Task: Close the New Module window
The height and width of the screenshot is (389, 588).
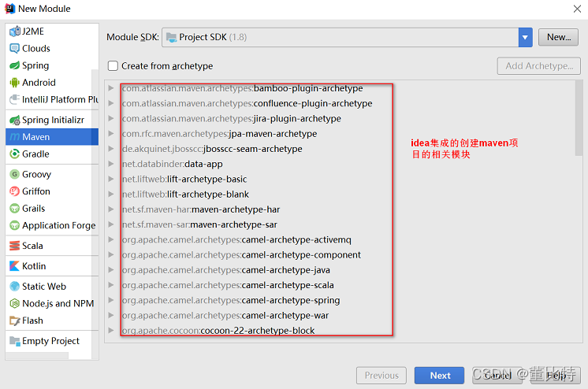Action: pos(577,9)
